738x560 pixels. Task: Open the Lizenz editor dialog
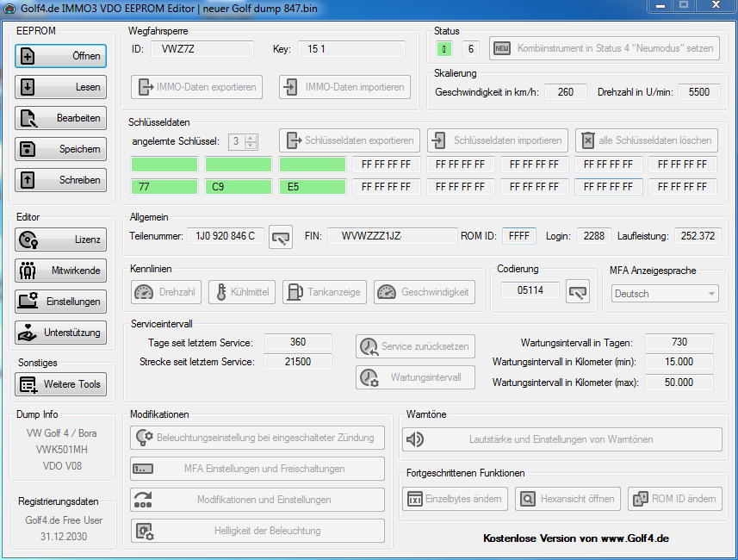pos(59,240)
